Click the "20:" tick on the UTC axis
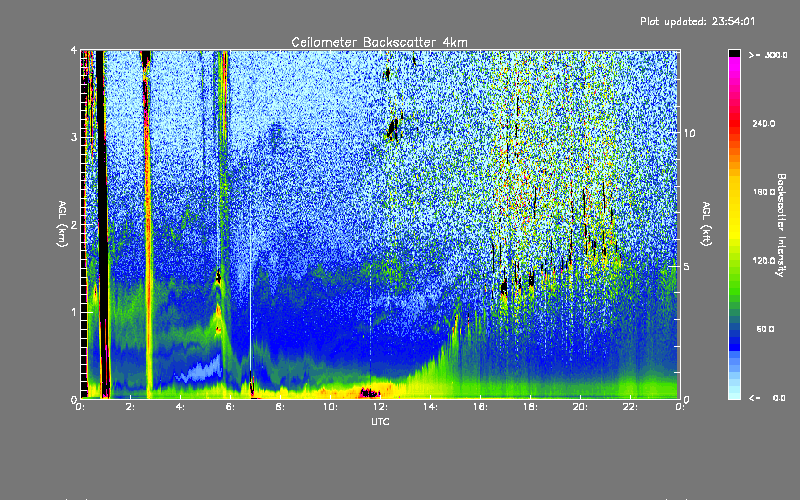 (581, 407)
